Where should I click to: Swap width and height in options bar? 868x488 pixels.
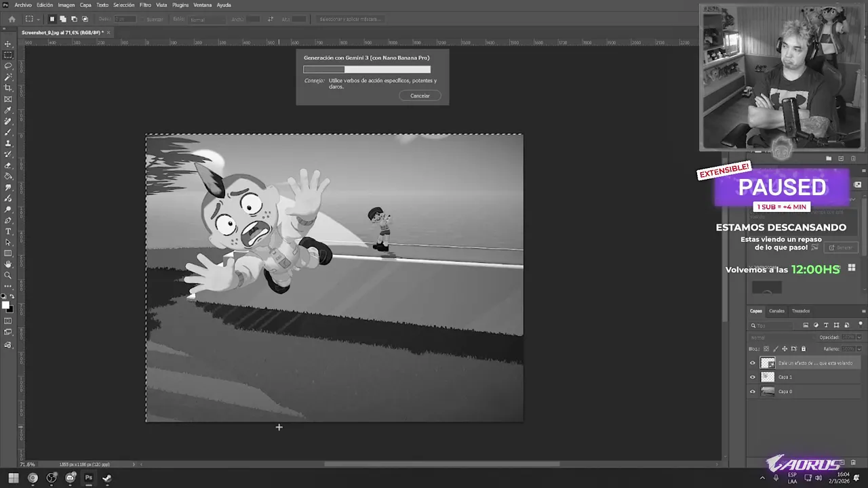point(271,19)
